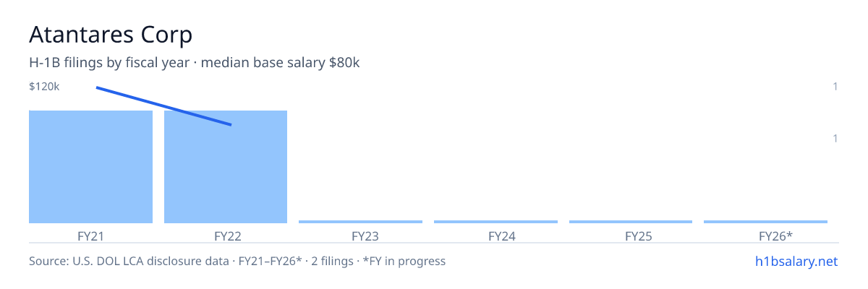This screenshot has height=289, width=868.
Task: Select the thin FY24 bar
Action: [495, 222]
